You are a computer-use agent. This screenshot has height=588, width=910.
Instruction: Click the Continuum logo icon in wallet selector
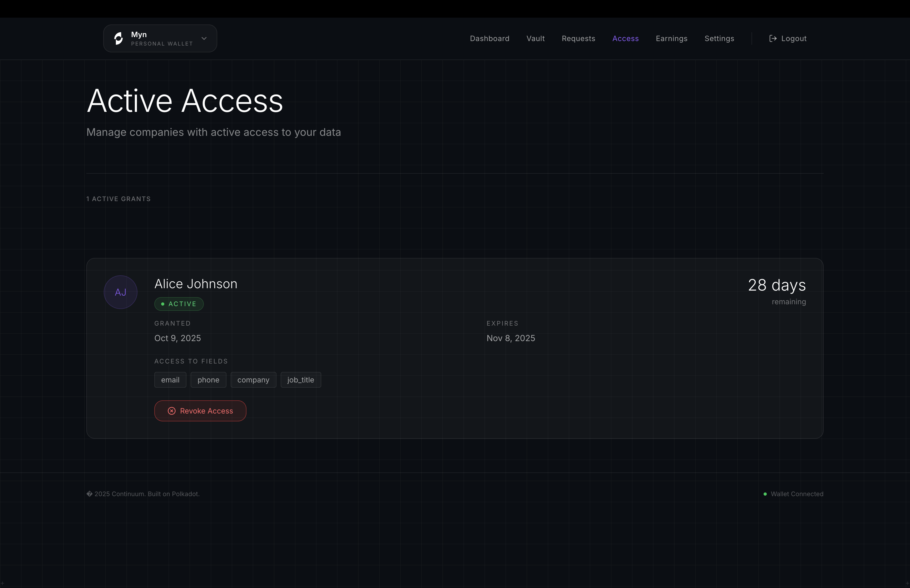(x=118, y=39)
